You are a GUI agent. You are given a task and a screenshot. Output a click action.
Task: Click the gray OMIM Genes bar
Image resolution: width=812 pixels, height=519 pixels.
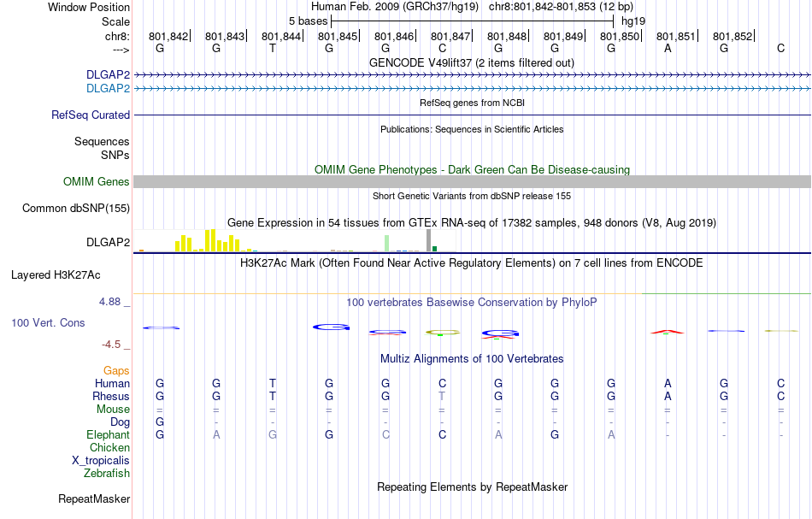pos(472,182)
